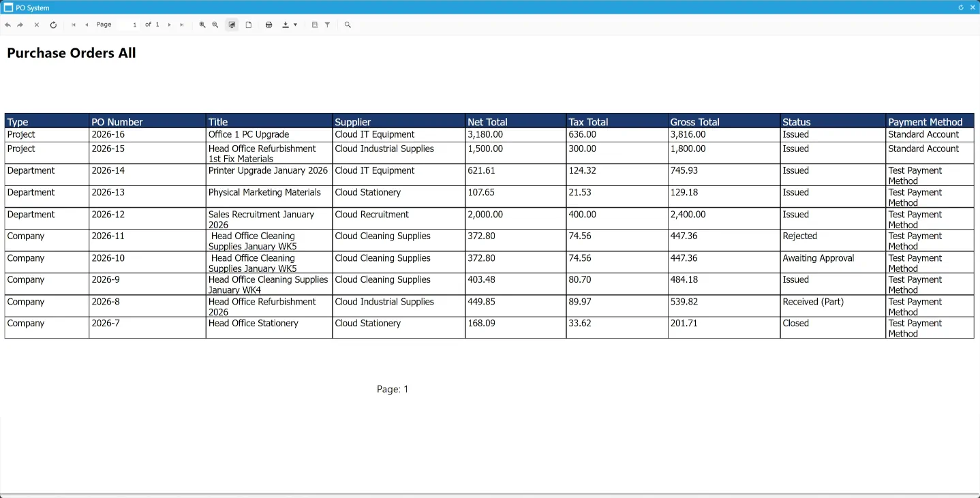
Task: Click the restore window icon in title bar
Action: point(961,7)
